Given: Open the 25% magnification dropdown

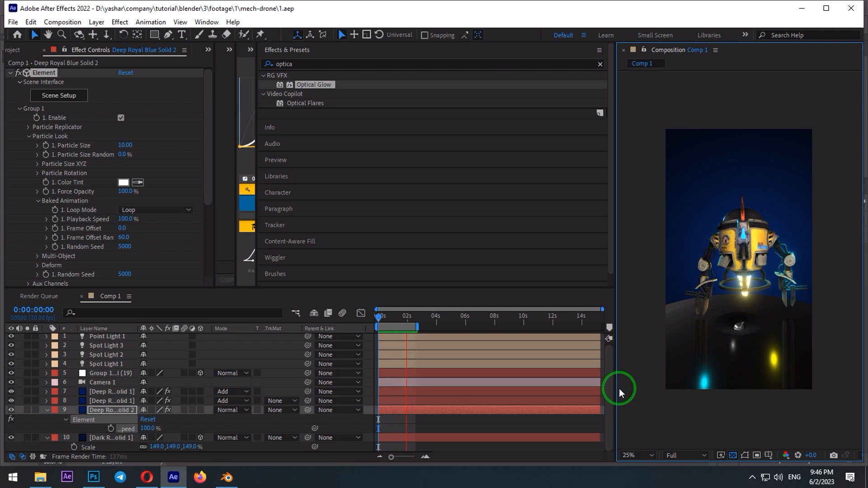Looking at the screenshot, I should 637,455.
